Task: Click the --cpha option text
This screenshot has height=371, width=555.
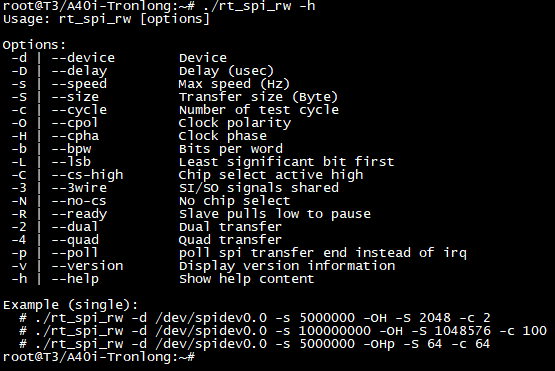Action: click(x=75, y=136)
